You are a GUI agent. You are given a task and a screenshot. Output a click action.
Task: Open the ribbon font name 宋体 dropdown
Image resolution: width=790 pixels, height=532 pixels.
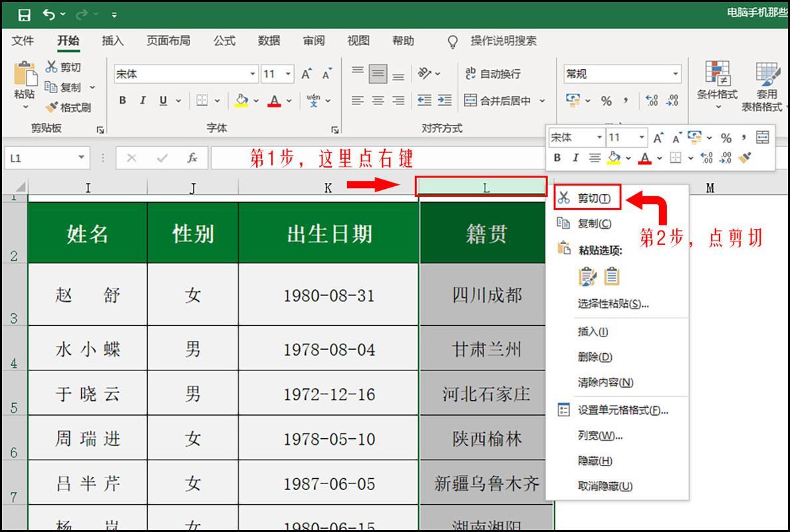[253, 74]
